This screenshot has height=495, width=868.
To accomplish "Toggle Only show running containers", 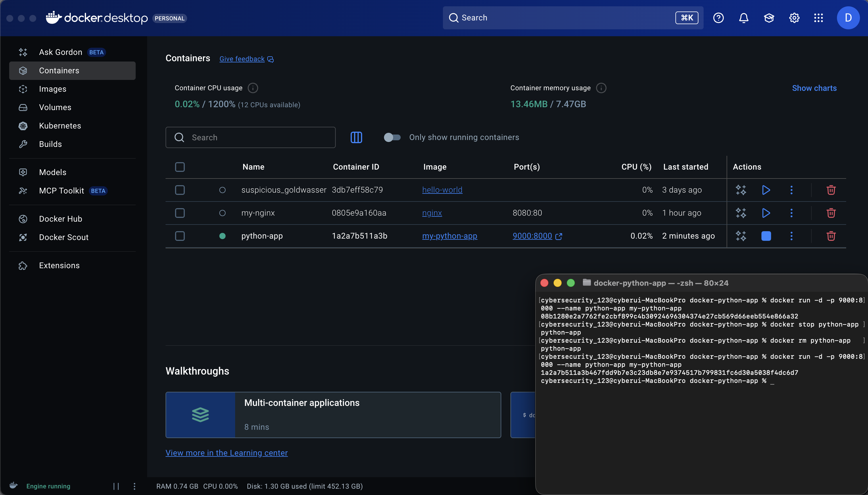I will 392,137.
